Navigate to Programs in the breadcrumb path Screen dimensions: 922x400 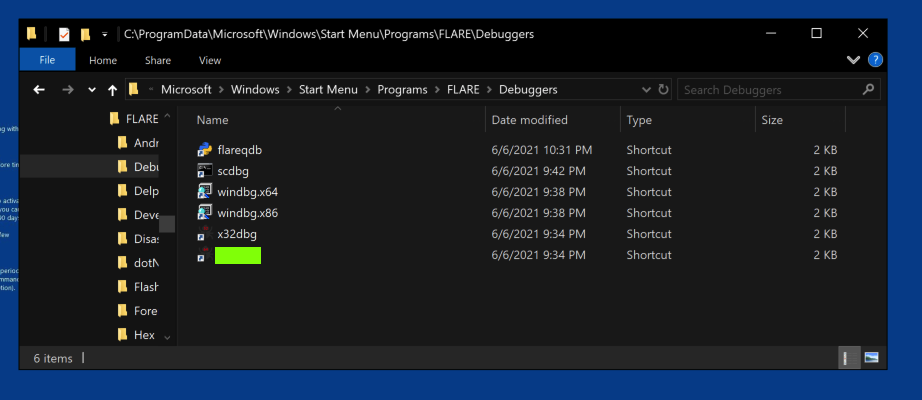click(401, 90)
